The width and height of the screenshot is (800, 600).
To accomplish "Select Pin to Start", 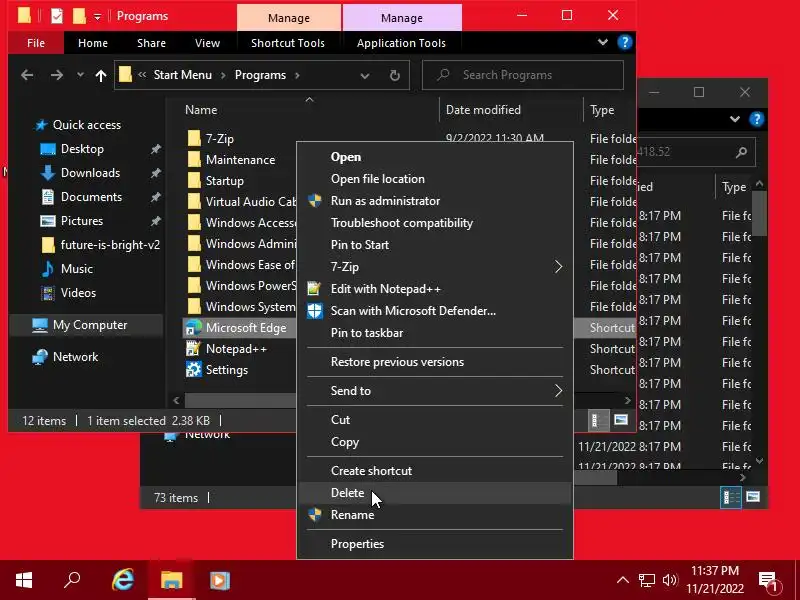I will pyautogui.click(x=434, y=245).
